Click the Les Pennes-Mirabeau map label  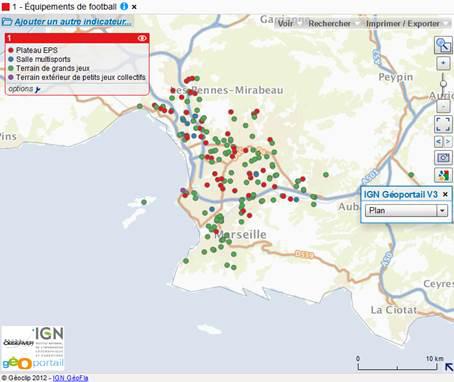click(227, 90)
